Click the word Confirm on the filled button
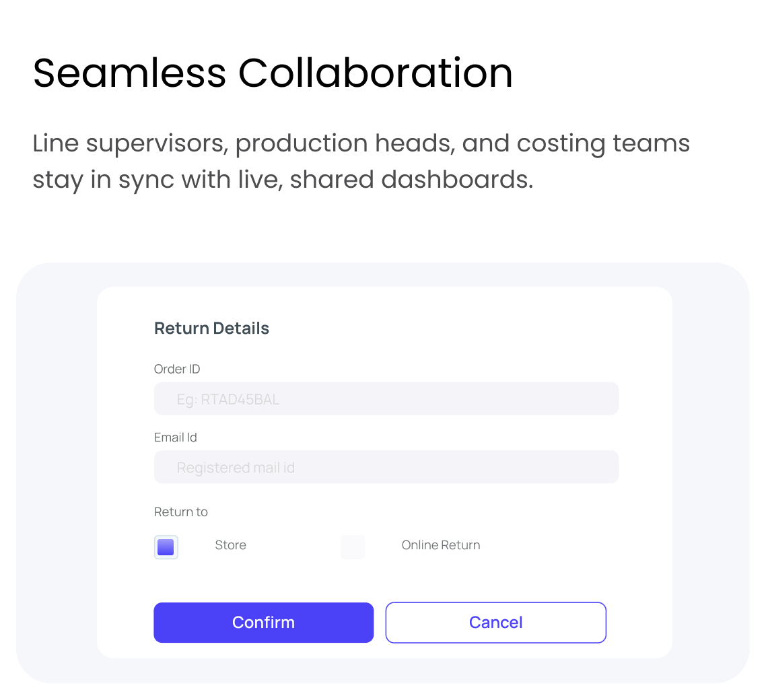The width and height of the screenshot is (766, 700). pyautogui.click(x=263, y=623)
